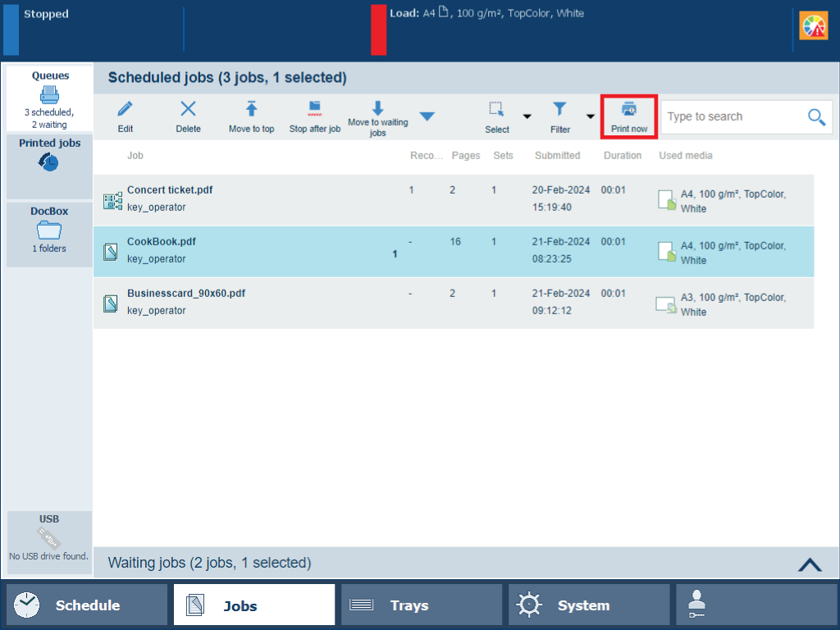The width and height of the screenshot is (840, 630).
Task: Switch to the Schedule tab
Action: pos(87,605)
